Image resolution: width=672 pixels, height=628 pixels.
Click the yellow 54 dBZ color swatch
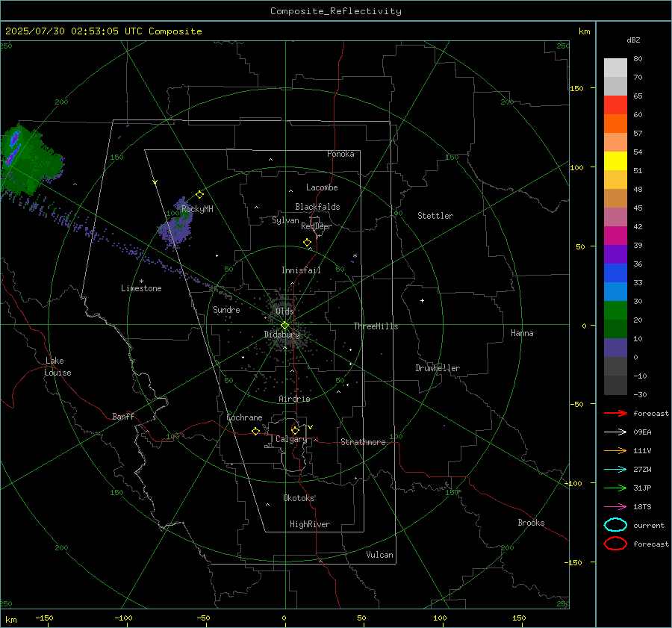(x=615, y=161)
